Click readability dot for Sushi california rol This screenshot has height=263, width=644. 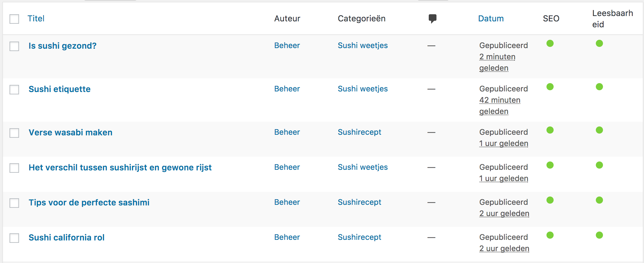599,235
